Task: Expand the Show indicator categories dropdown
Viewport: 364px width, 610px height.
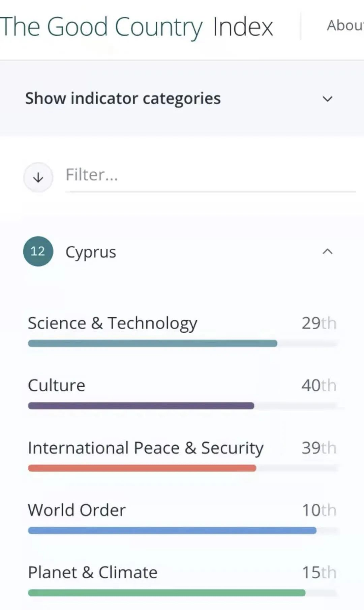Action: tap(328, 99)
